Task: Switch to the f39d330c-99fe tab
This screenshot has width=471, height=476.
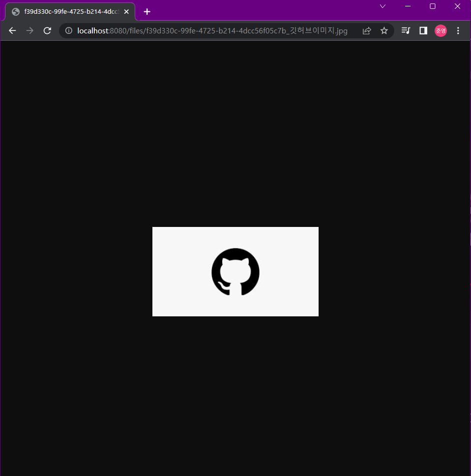Action: [x=70, y=12]
